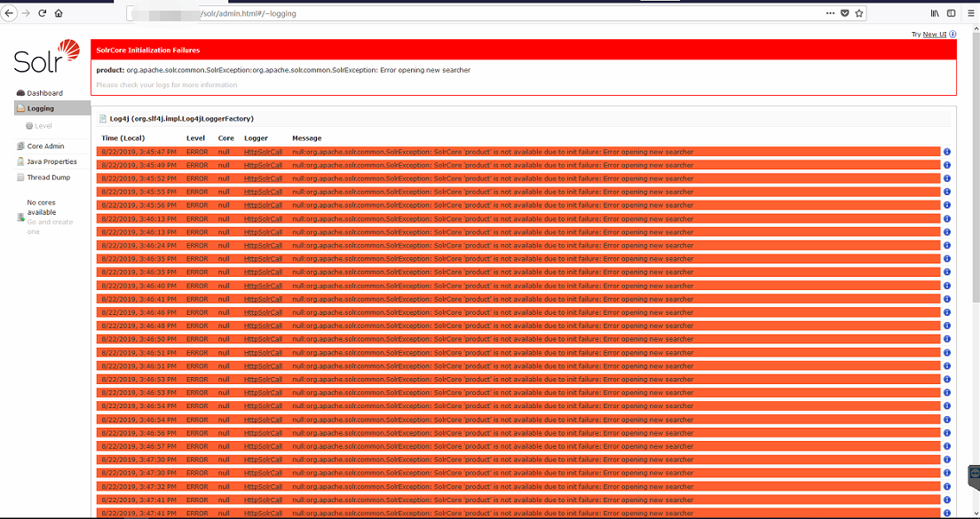
Task: Click the Message column header
Action: point(307,138)
